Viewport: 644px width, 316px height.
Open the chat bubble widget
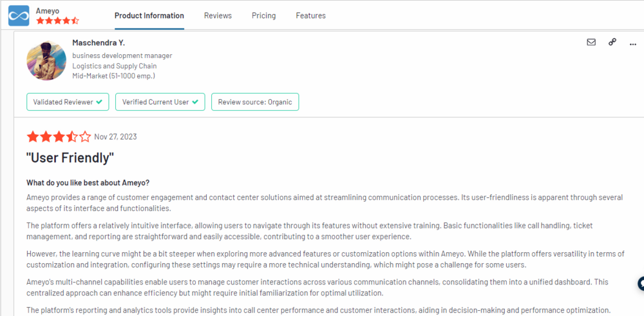click(641, 284)
